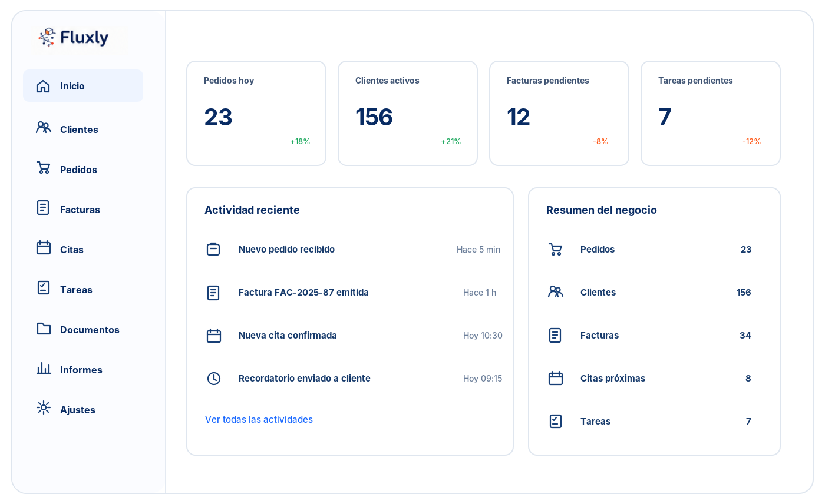
Task: Click the Fluxly logo
Action: [74, 38]
